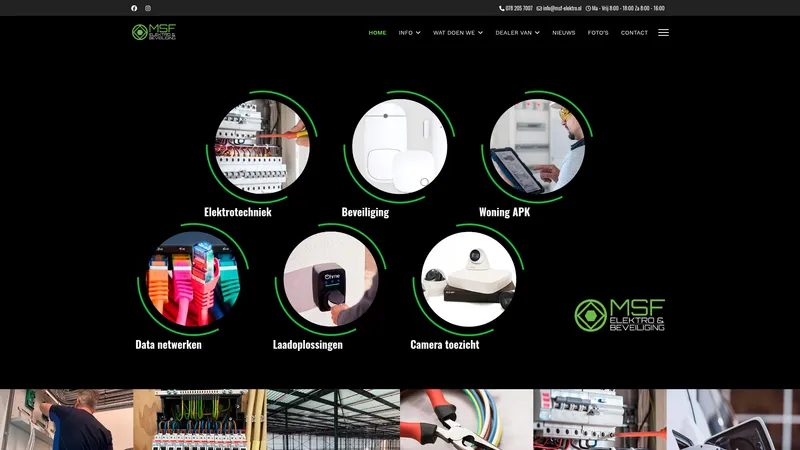
Task: Open the Instagram profile icon
Action: pos(148,8)
